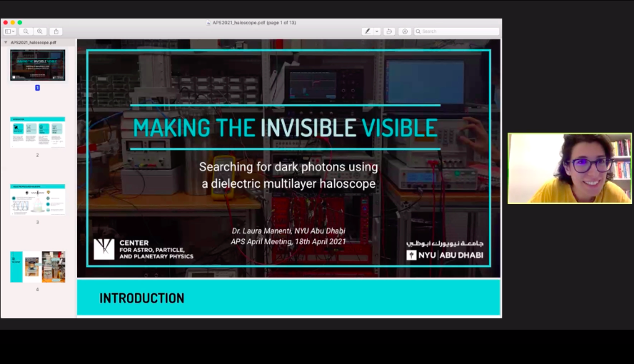The image size is (634, 364).
Task: Click the green full-screen window button
Action: pos(20,23)
